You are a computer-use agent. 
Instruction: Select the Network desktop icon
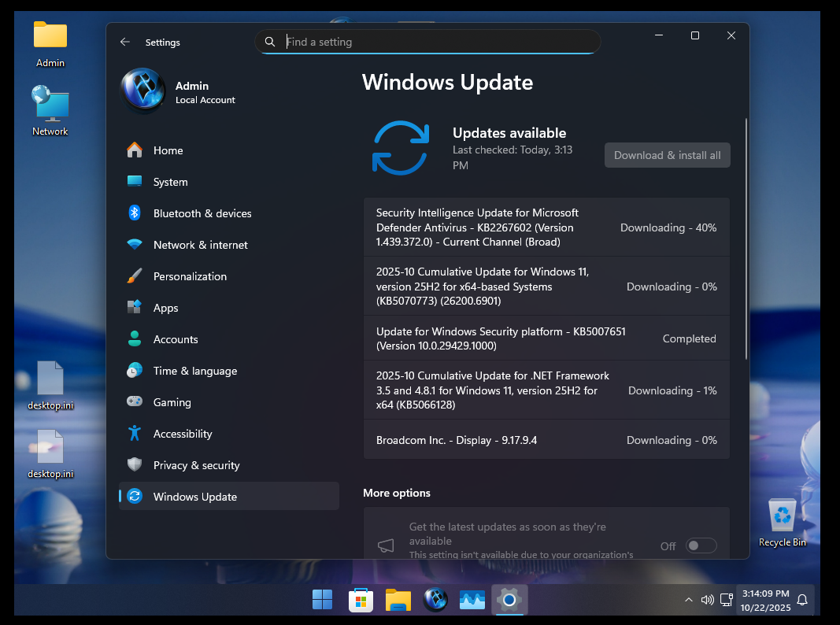point(50,110)
